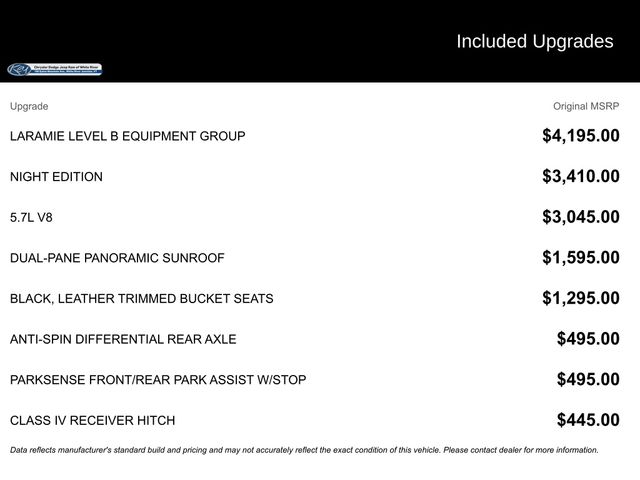This screenshot has width=640, height=480.
Task: Click the Included Upgrades heading
Action: pos(534,41)
